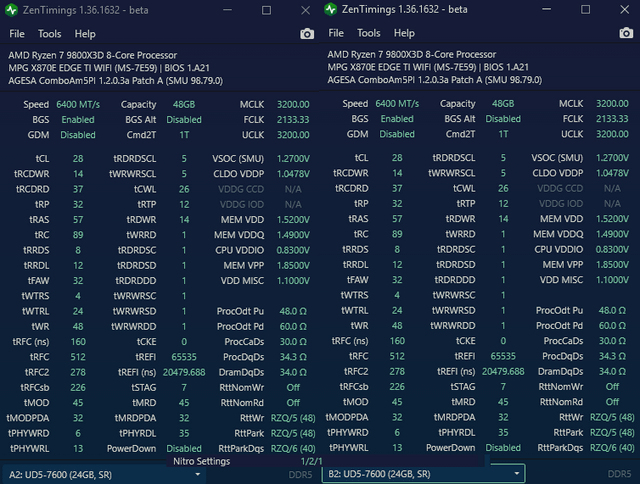640x484 pixels.
Task: Click Nitro Settings value 1/2/1
Action: (311, 461)
